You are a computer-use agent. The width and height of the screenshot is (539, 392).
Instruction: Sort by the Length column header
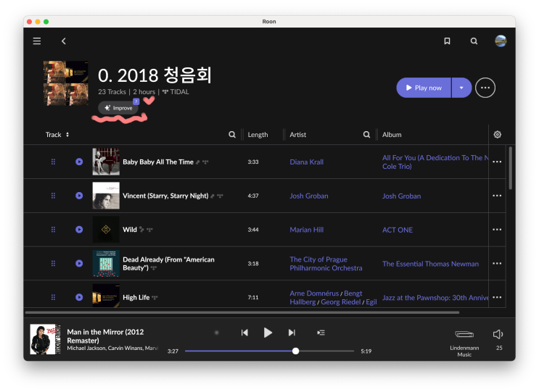(258, 135)
